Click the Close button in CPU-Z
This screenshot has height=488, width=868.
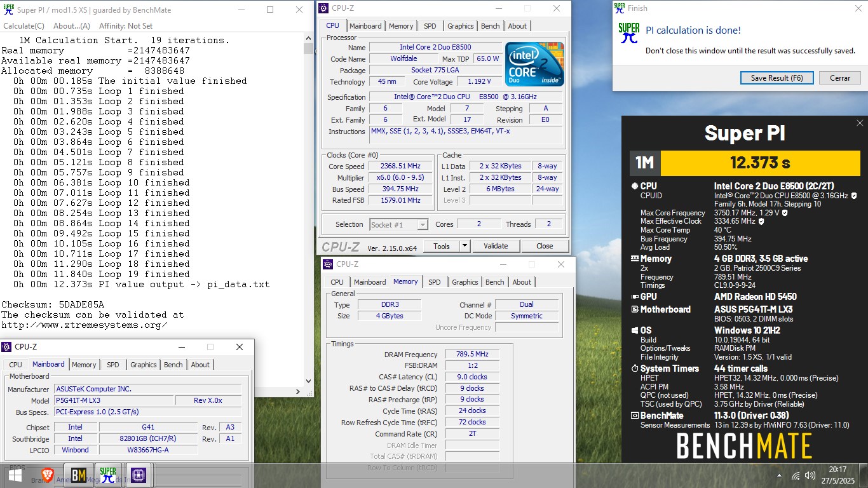click(x=545, y=246)
